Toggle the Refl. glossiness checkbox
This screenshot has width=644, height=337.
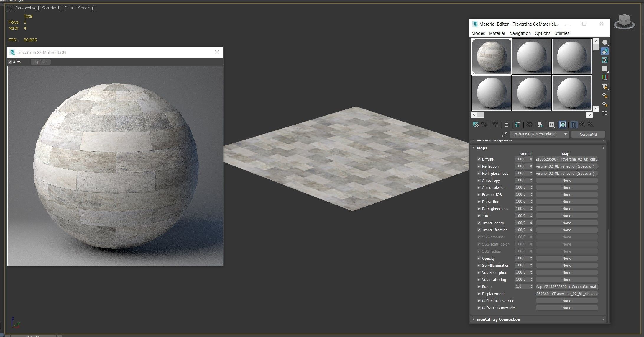tap(479, 173)
